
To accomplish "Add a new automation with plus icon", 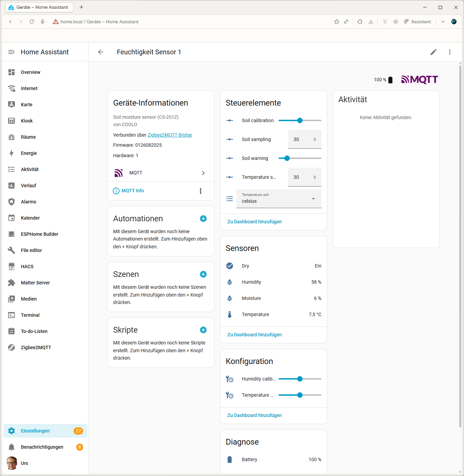I will click(203, 219).
